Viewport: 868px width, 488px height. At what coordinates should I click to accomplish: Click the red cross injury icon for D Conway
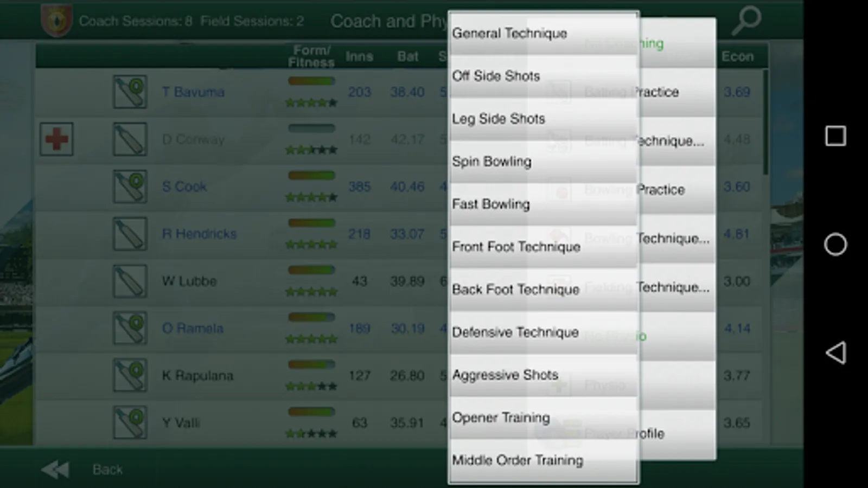tap(56, 139)
